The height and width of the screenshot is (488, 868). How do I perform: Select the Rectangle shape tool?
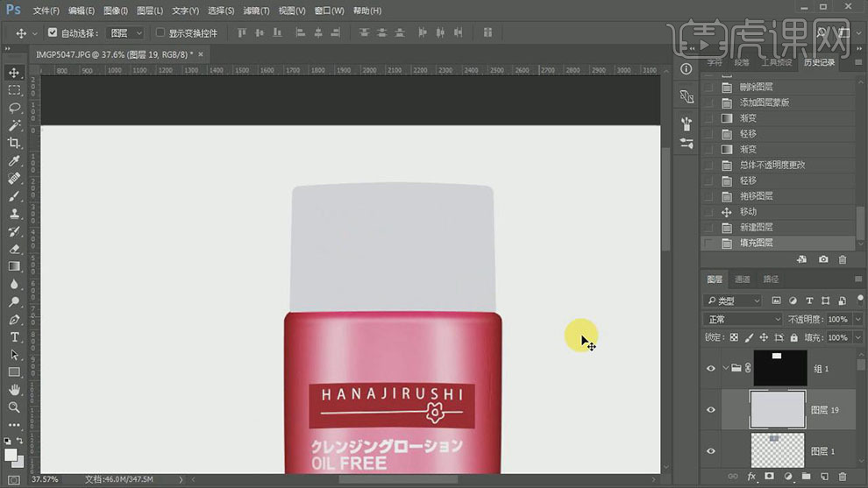pyautogui.click(x=14, y=371)
